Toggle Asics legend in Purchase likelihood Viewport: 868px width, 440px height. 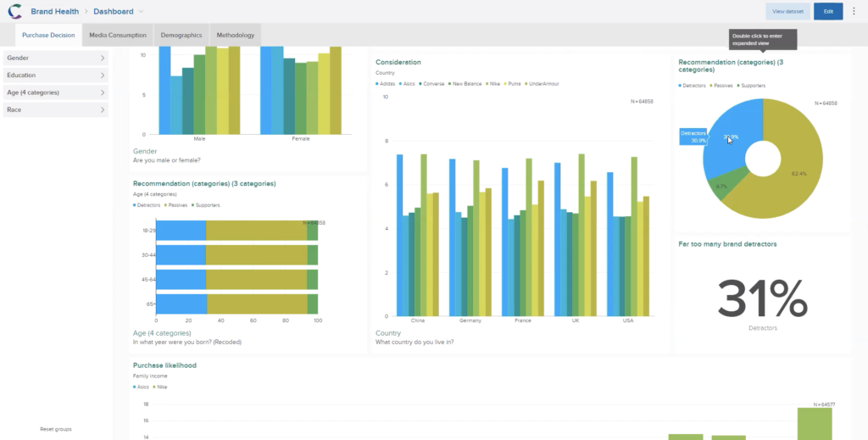click(142, 387)
